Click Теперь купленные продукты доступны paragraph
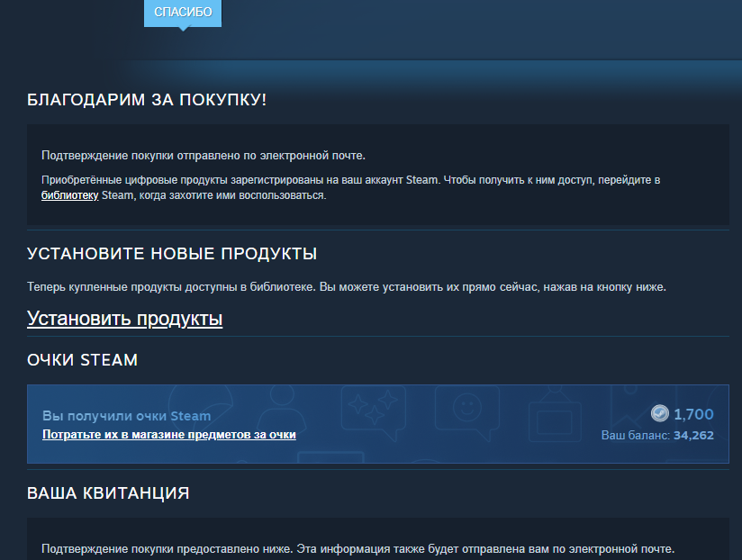Image resolution: width=742 pixels, height=560 pixels. (x=347, y=287)
